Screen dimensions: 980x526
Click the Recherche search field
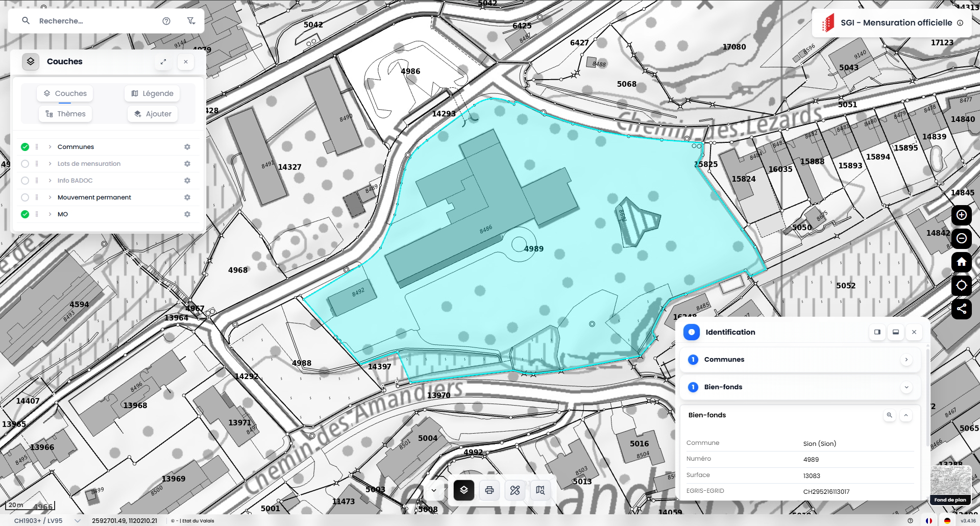pyautogui.click(x=97, y=21)
